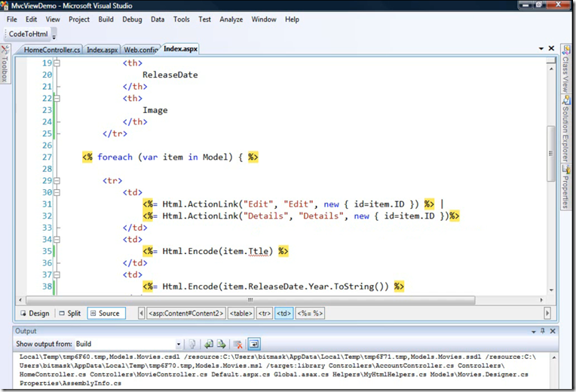Select the <%= %> tag in navigator
This screenshot has width=576, height=392.
310,314
